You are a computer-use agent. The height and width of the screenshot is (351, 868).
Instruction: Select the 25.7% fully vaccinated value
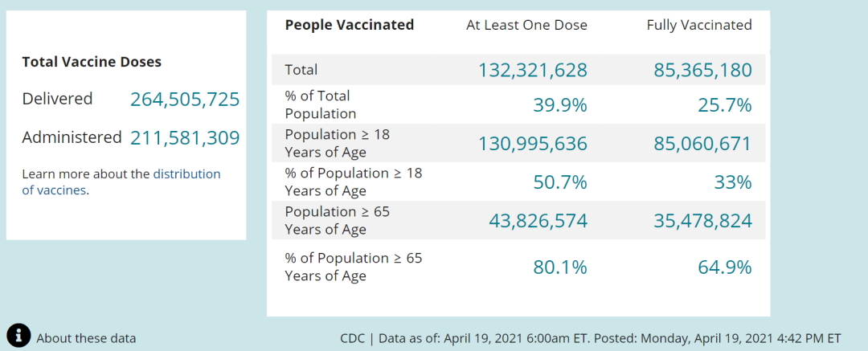point(725,105)
